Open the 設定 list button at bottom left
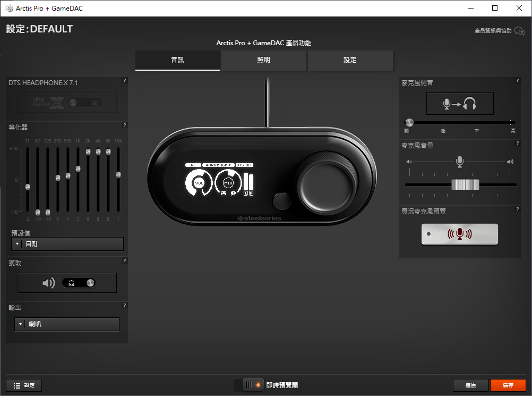 [24, 385]
